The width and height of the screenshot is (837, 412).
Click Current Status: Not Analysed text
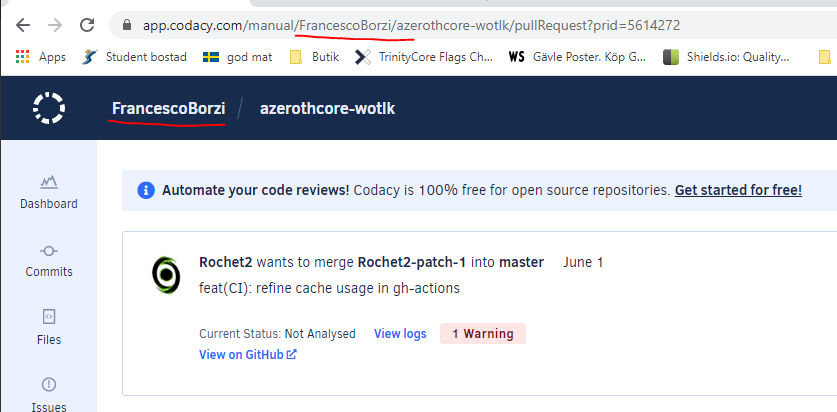pyautogui.click(x=277, y=334)
